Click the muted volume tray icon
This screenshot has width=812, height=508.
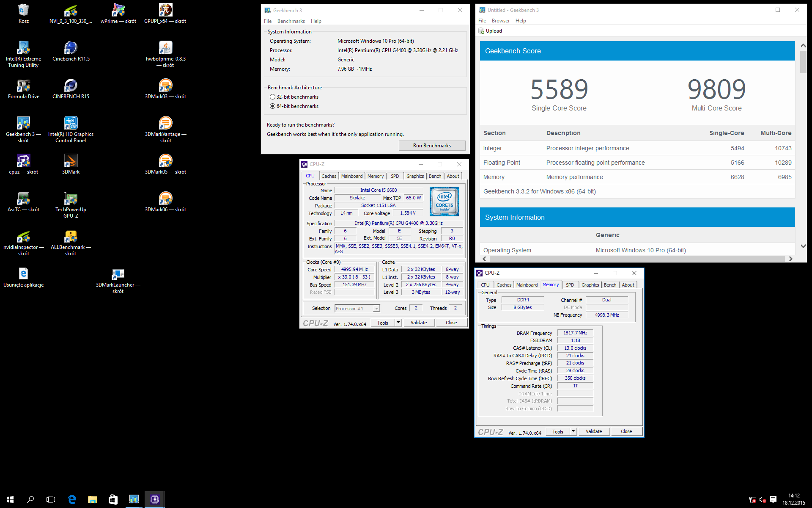pyautogui.click(x=763, y=500)
